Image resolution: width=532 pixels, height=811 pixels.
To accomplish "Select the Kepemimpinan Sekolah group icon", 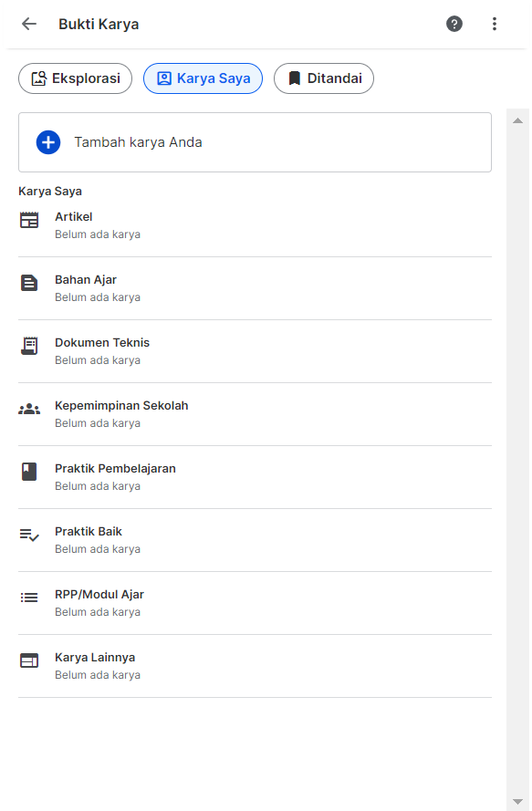I will [29, 409].
